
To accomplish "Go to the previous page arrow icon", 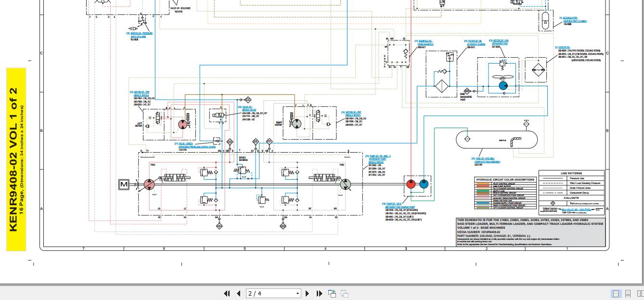I will (239, 293).
